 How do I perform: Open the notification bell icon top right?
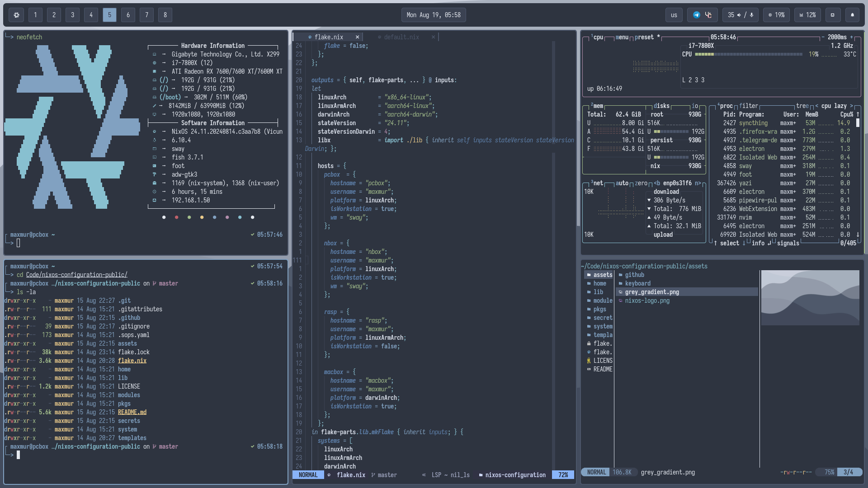click(x=852, y=15)
